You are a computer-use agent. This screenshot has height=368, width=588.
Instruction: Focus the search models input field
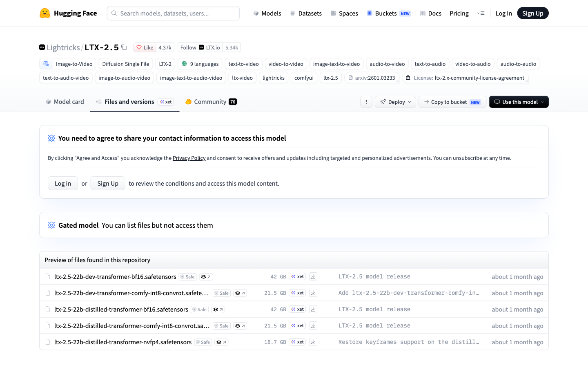point(173,13)
